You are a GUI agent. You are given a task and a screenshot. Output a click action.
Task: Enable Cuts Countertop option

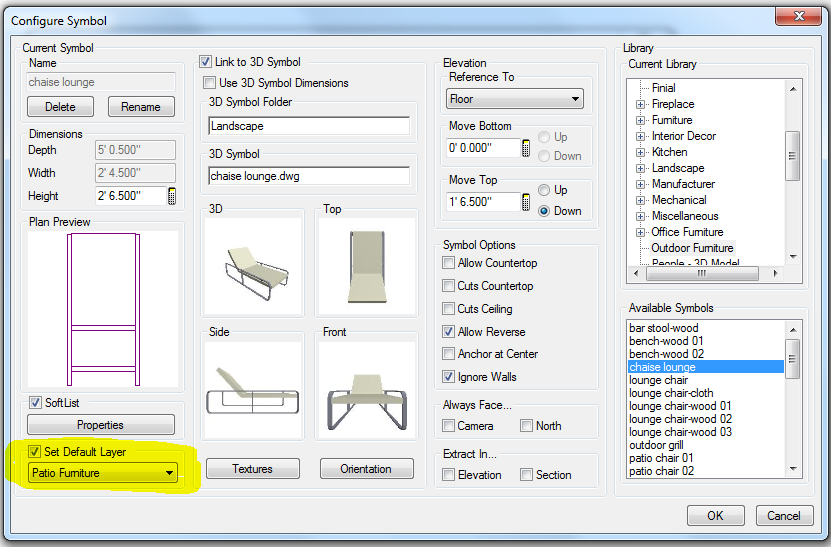point(449,286)
